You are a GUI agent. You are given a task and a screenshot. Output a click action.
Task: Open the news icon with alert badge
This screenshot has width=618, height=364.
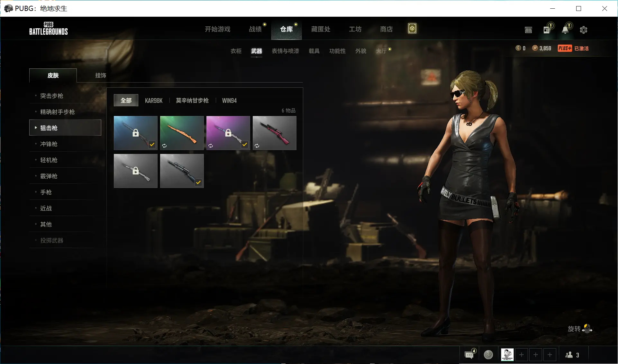(x=547, y=30)
